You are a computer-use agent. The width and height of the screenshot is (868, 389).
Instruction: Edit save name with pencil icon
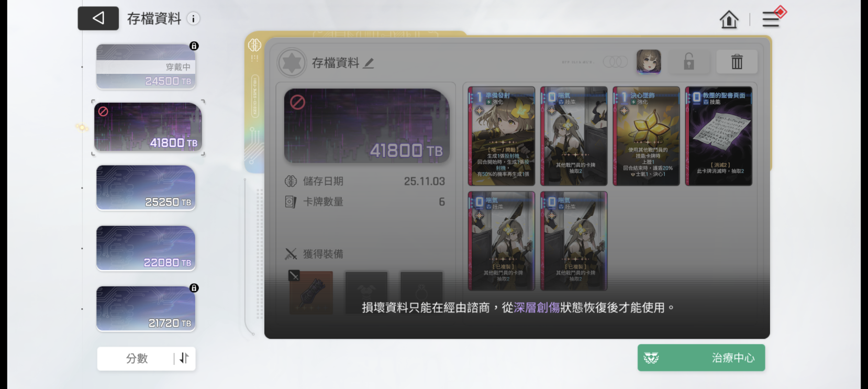(x=369, y=63)
